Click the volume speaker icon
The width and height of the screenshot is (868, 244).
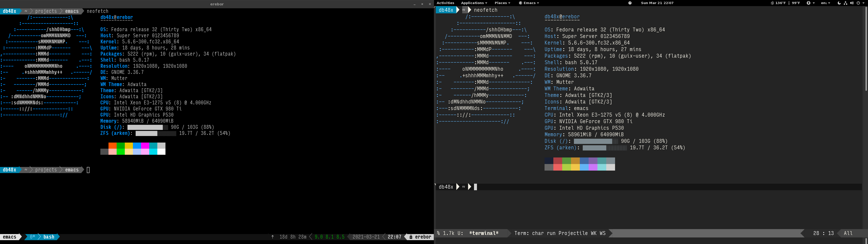click(x=852, y=3)
